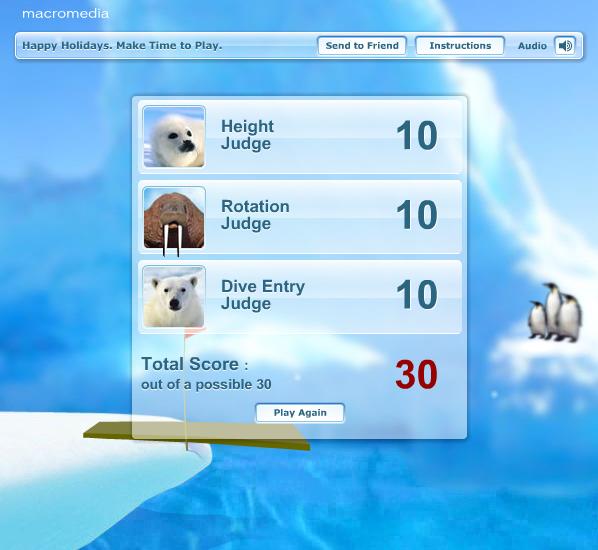Click the Audio label

532,46
